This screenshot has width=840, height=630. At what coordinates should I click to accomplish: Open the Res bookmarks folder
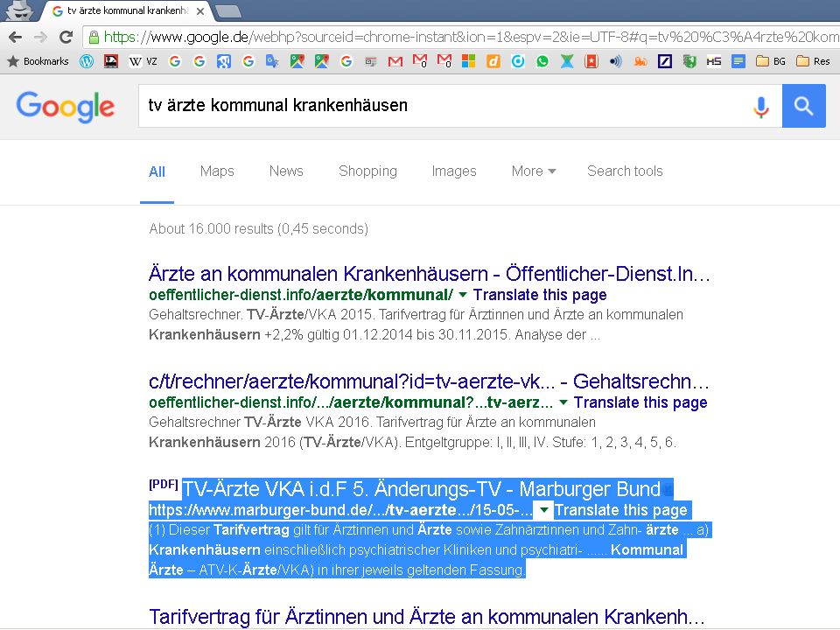click(x=813, y=61)
